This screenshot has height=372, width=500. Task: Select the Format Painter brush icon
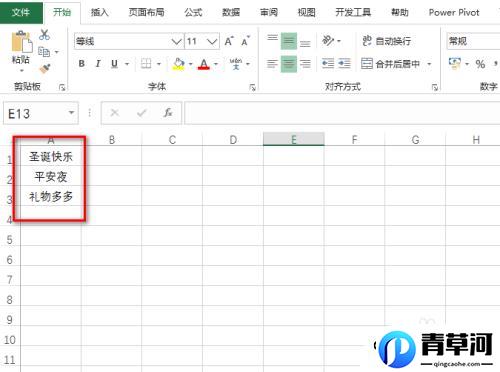45,69
